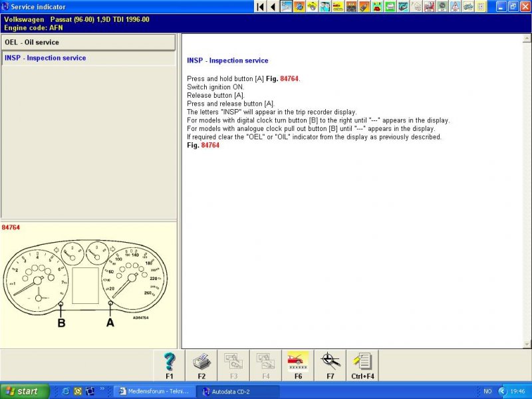The width and height of the screenshot is (532, 399).
Task: Click the F7 magnifier zoom button
Action: [x=330, y=365]
